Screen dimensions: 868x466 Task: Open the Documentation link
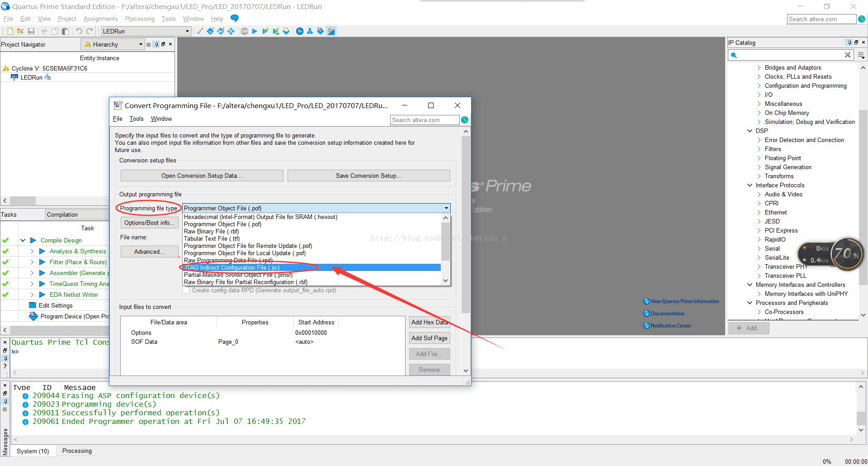pos(667,314)
